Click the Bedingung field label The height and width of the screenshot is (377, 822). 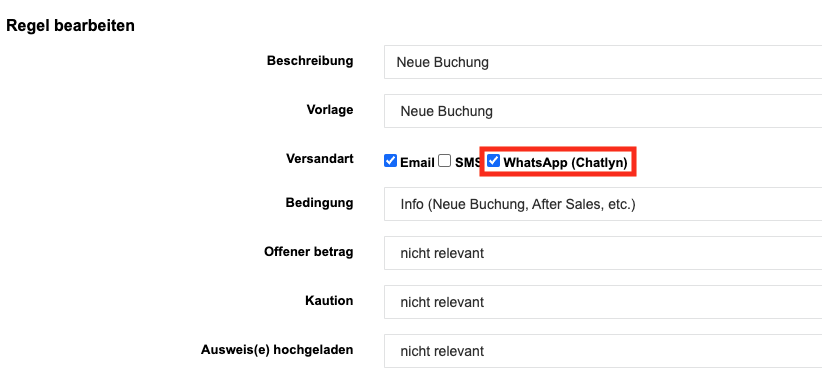[x=319, y=202]
